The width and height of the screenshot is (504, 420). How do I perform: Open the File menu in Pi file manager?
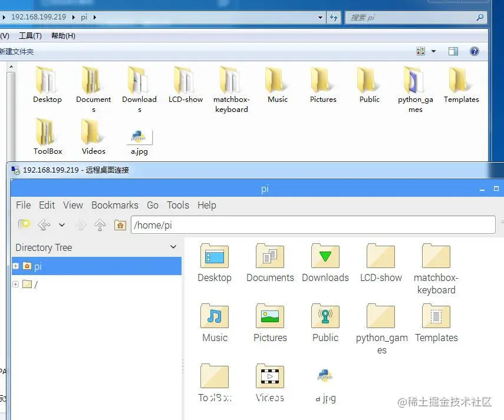click(24, 205)
